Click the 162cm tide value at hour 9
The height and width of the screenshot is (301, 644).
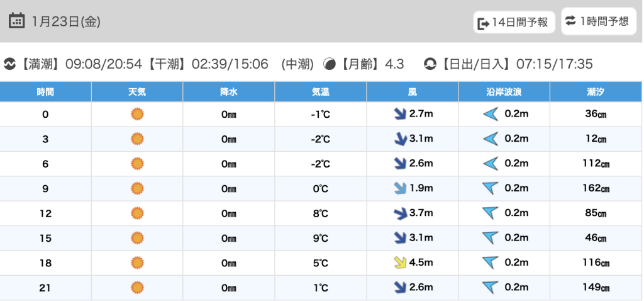click(x=595, y=188)
